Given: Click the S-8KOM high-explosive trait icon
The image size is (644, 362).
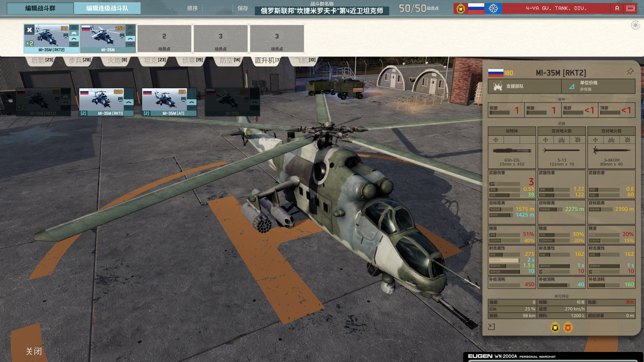Looking at the screenshot, I should pyautogui.click(x=611, y=140).
